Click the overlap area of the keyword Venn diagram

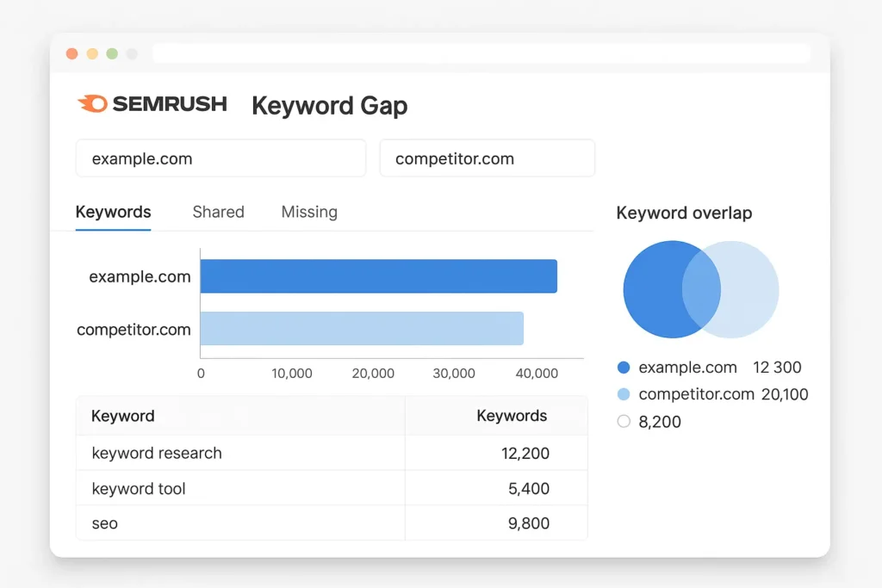pyautogui.click(x=702, y=290)
